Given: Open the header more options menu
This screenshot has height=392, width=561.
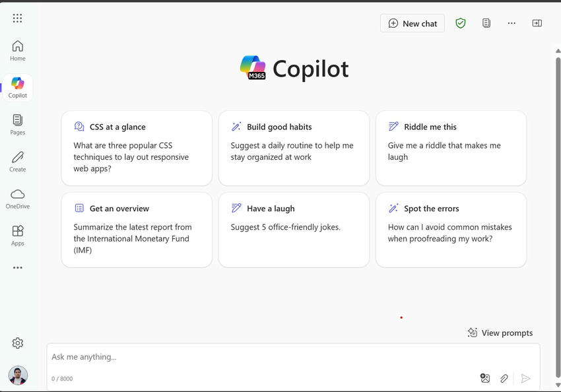Looking at the screenshot, I should click(x=511, y=23).
